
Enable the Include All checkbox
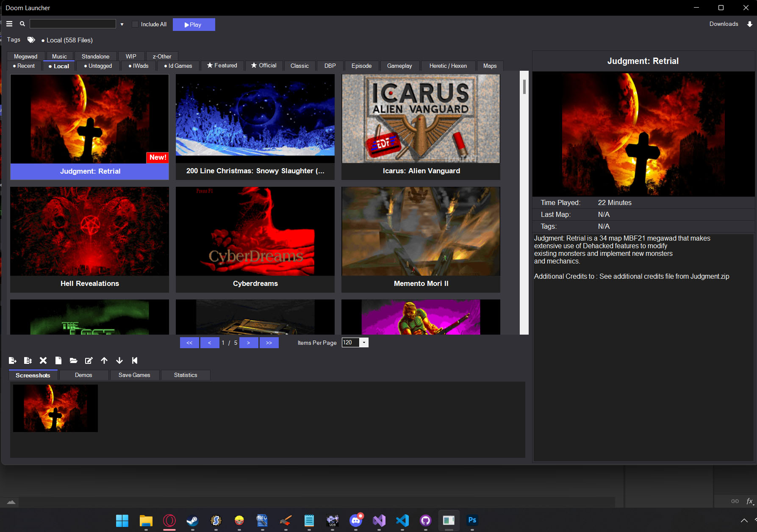135,25
